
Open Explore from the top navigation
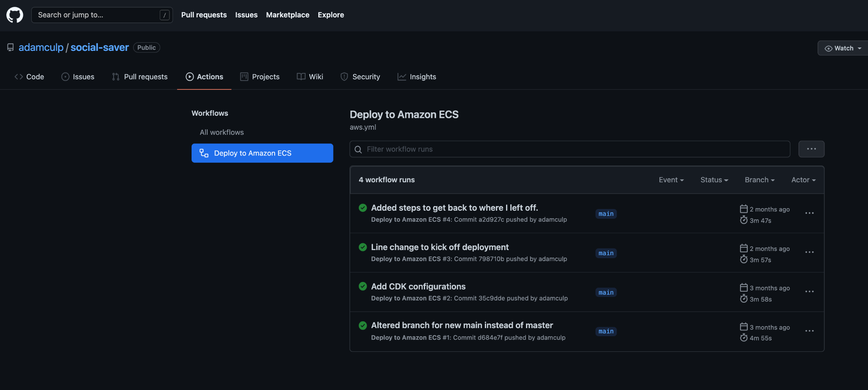pyautogui.click(x=331, y=15)
